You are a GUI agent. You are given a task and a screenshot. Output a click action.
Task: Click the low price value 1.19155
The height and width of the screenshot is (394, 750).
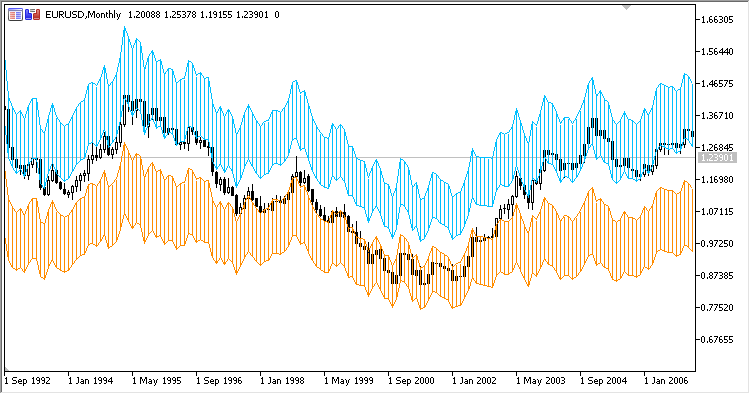(x=216, y=15)
